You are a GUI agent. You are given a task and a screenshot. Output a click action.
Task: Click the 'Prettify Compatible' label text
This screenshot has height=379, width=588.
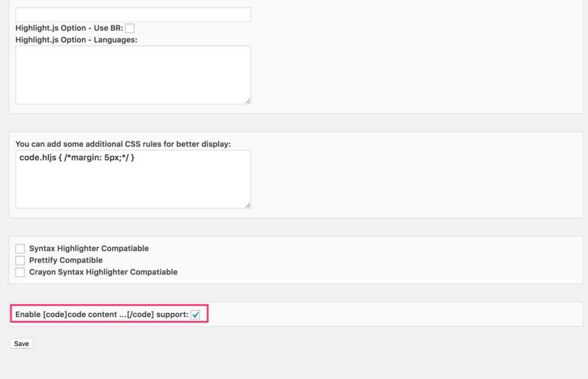coord(66,261)
